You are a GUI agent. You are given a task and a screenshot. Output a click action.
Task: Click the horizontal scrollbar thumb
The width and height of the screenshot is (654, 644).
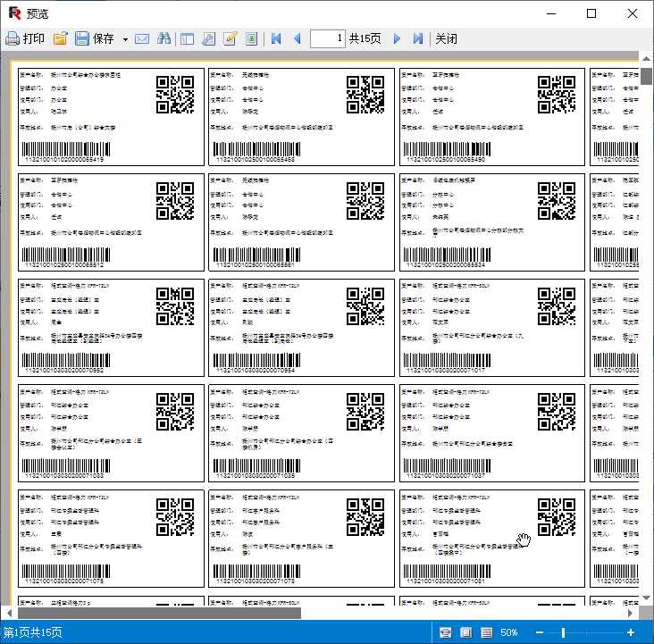pos(159,613)
